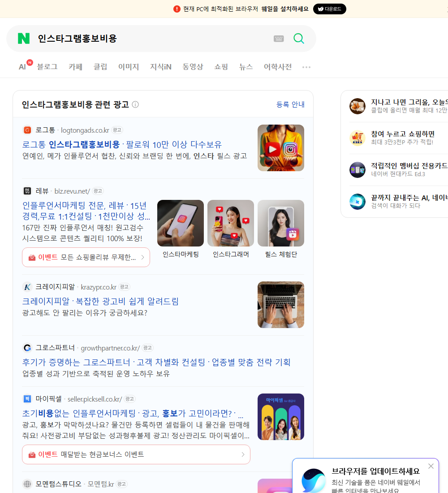Viewport: 448px width, 493px height.
Task: Open the on-screen keyboard icon in the search box
Action: [x=279, y=39]
